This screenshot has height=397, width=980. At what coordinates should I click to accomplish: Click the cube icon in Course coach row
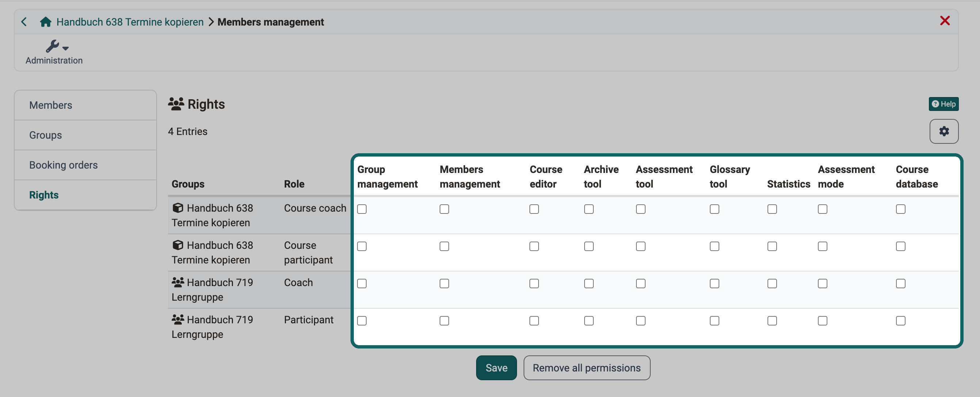coord(178,208)
